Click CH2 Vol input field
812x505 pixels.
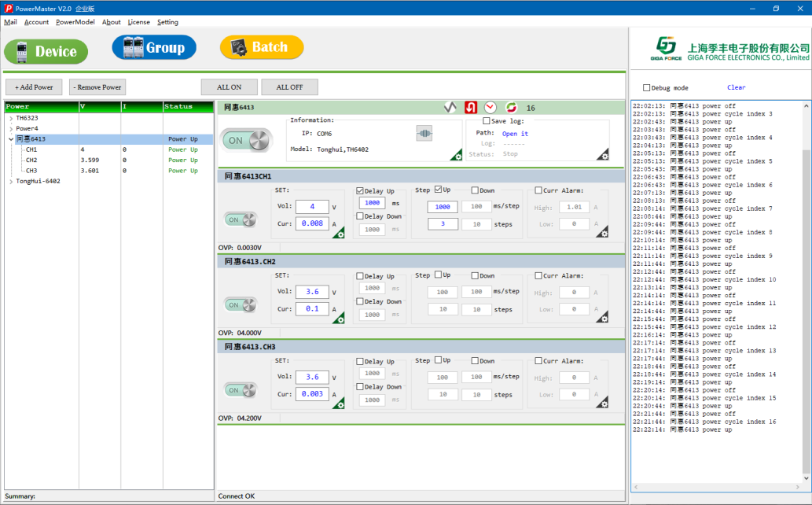[x=312, y=291]
